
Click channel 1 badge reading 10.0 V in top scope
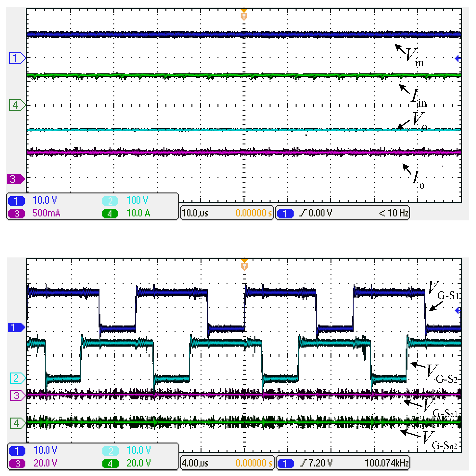[16, 201]
